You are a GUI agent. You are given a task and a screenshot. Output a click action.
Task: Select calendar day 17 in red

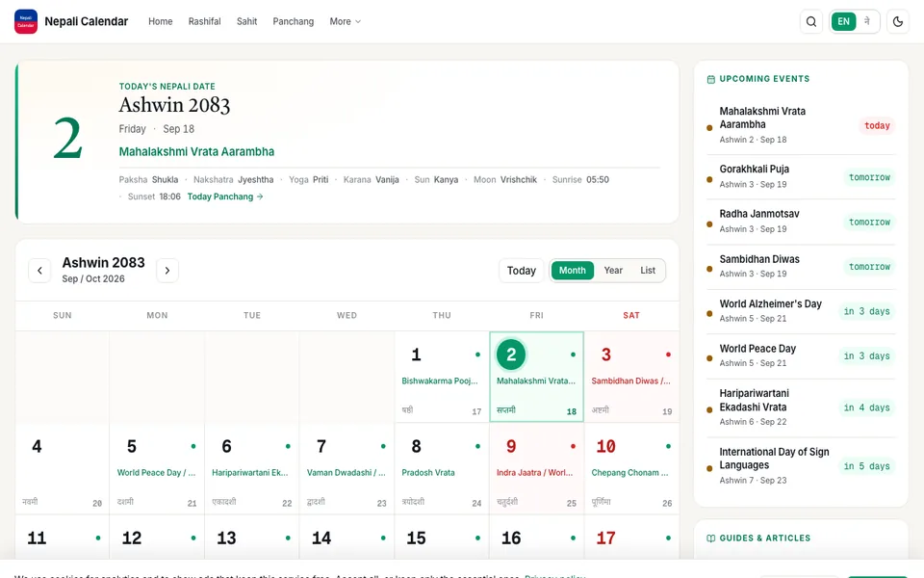631,538
